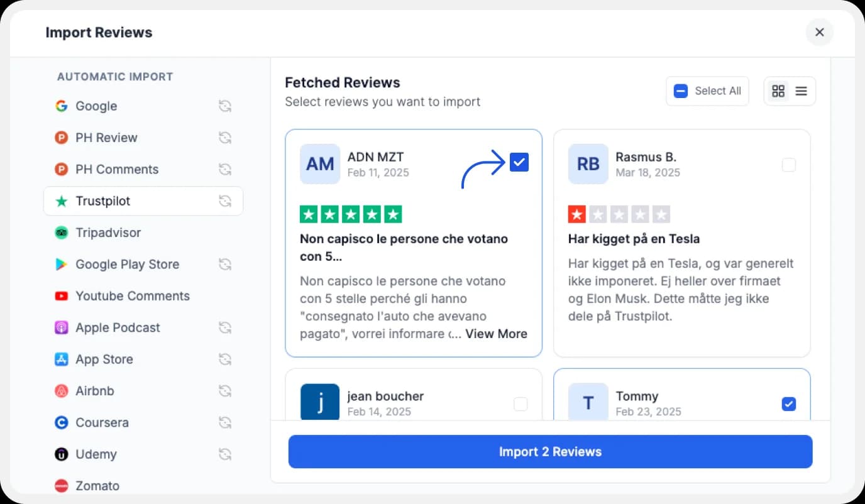The height and width of the screenshot is (504, 865).
Task: Expand ADN MZT's review via View More
Action: point(496,334)
